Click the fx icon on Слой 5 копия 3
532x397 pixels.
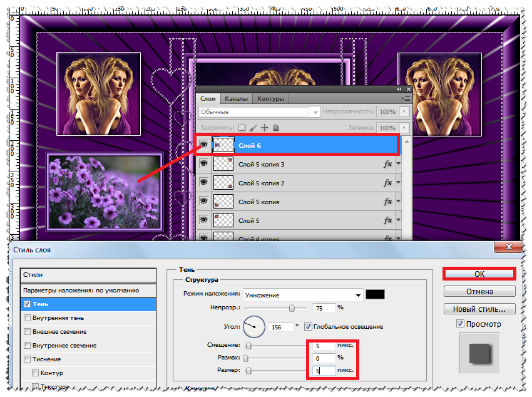pos(387,164)
